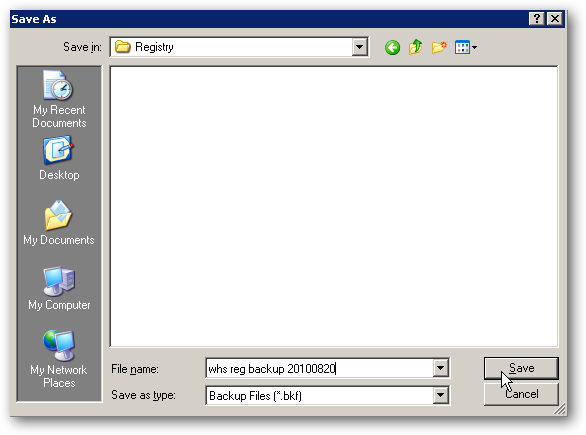The width and height of the screenshot is (586, 435).
Task: Open My Network Places
Action: [59, 359]
